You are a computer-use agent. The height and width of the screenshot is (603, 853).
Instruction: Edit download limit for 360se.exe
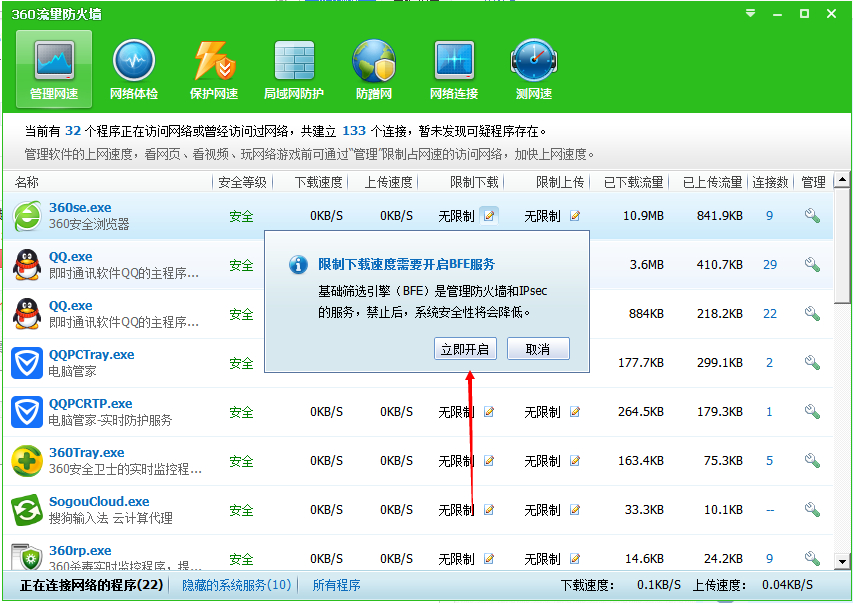coord(489,216)
